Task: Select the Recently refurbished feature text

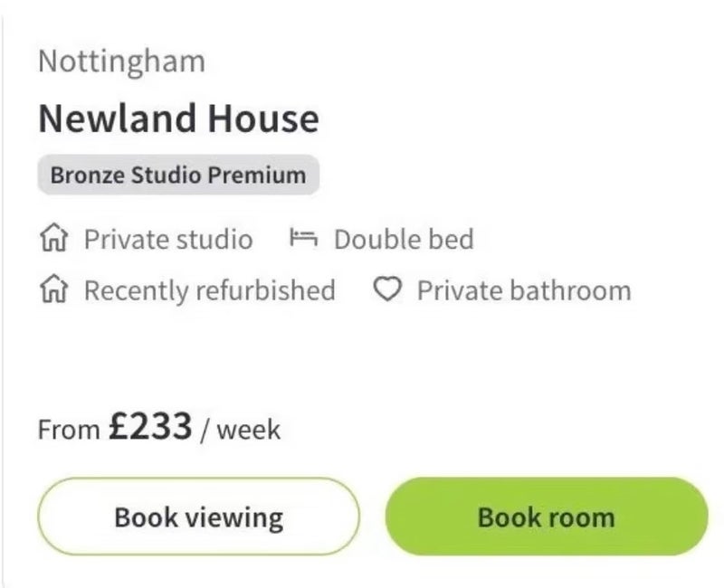Action: 209,290
